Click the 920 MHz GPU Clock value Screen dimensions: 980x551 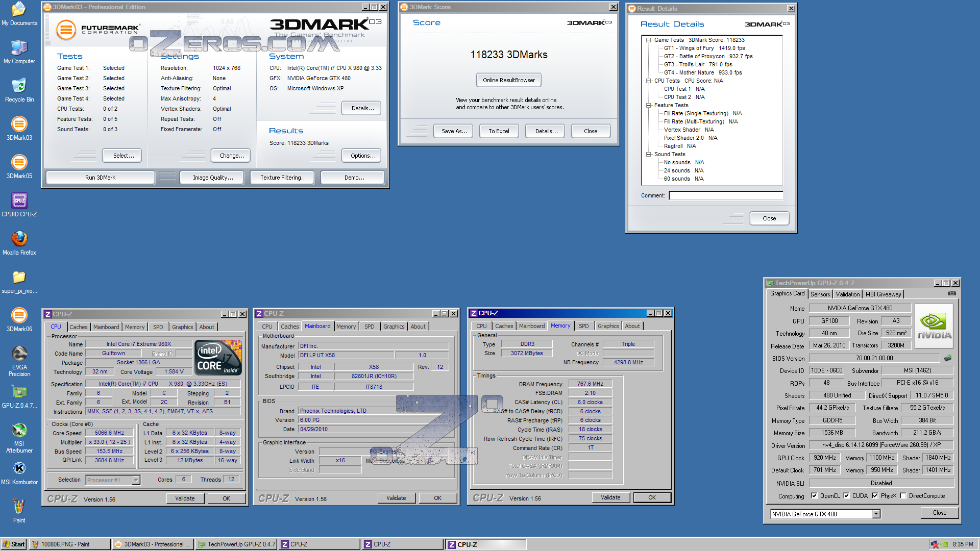point(824,458)
